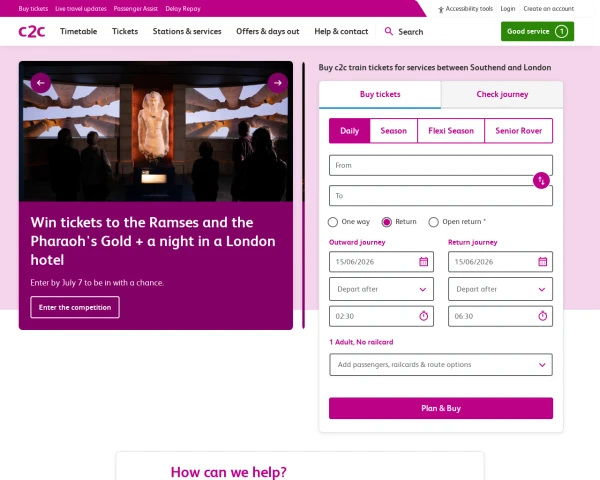
Task: Select the Flexi Season ticket tab
Action: [451, 131]
